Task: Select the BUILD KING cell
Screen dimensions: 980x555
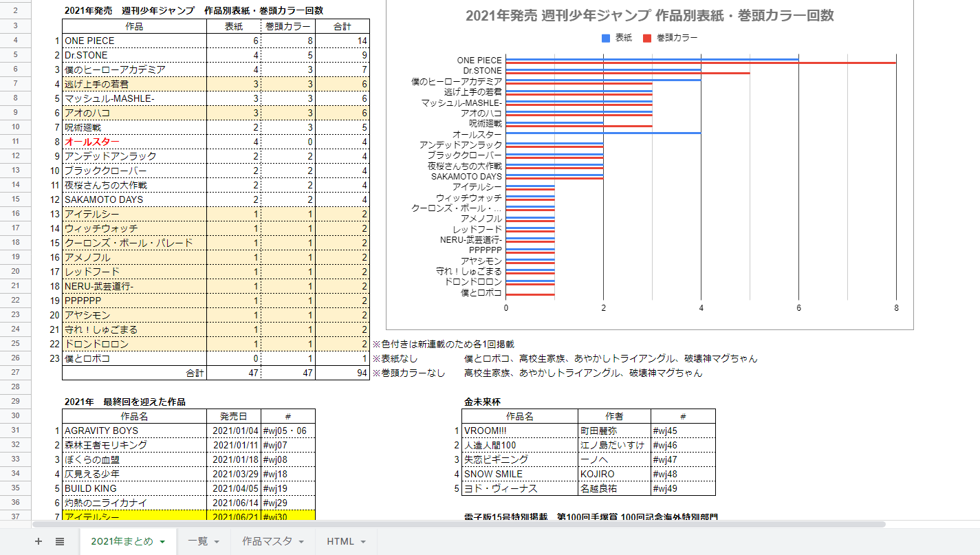Action: [x=134, y=488]
